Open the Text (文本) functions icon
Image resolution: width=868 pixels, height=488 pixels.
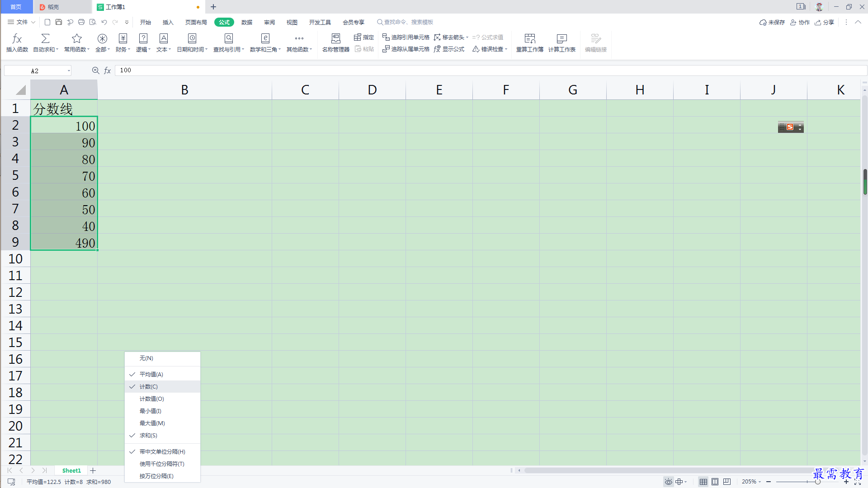pyautogui.click(x=164, y=38)
